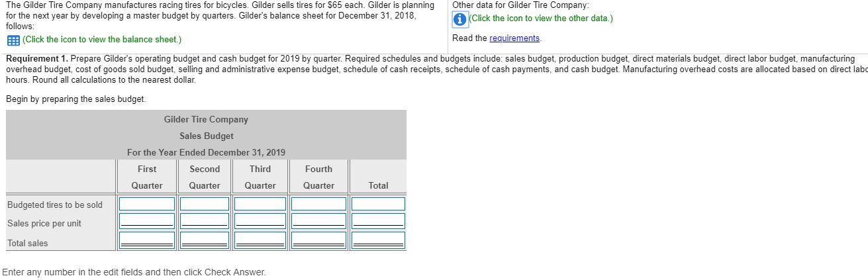Image resolution: width=868 pixels, height=280 pixels.
Task: Select Fourth Quarter sales price per unit field
Action: coord(319,220)
